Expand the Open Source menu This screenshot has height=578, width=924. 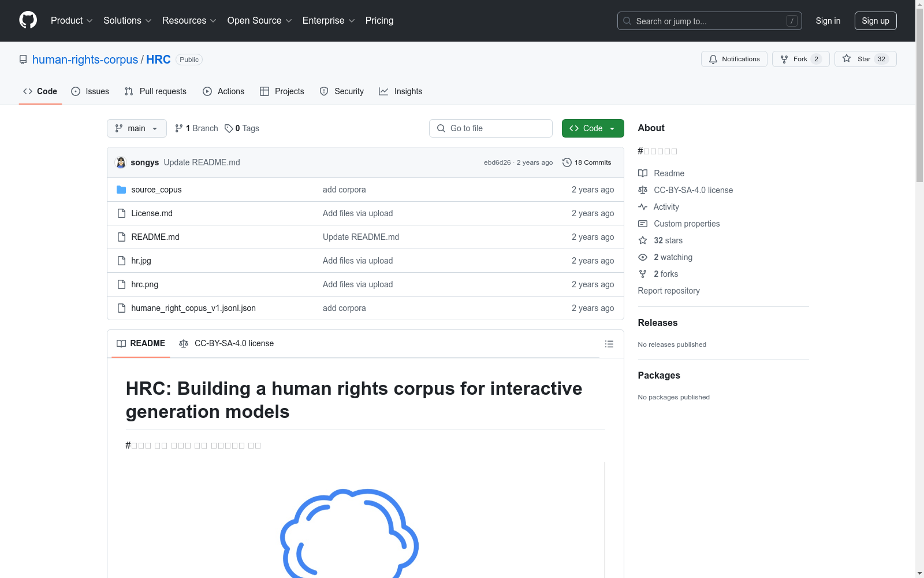click(x=260, y=20)
